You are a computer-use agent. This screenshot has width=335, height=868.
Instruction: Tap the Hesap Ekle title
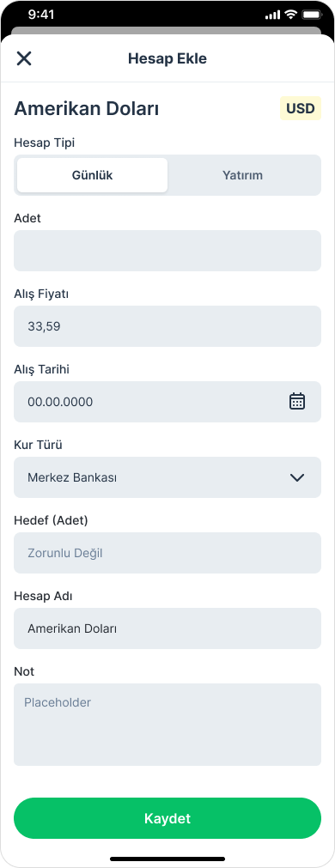167,58
